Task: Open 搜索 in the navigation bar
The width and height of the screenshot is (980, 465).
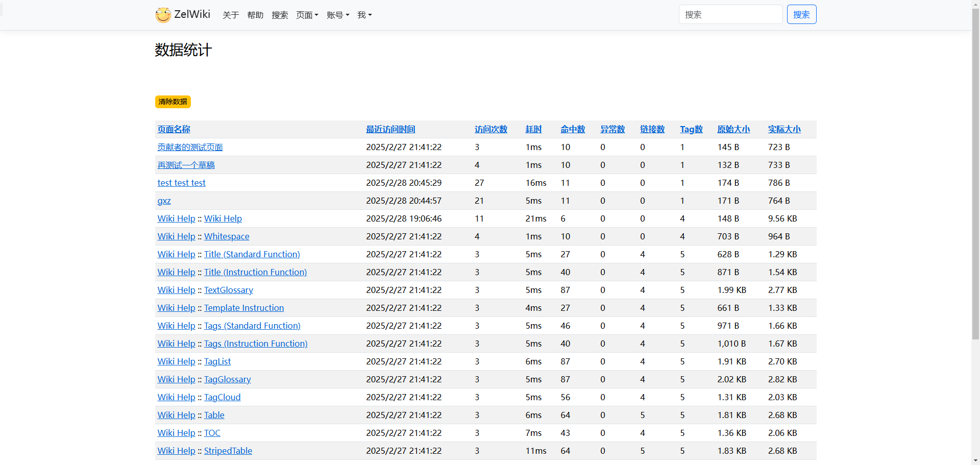Action: tap(280, 15)
